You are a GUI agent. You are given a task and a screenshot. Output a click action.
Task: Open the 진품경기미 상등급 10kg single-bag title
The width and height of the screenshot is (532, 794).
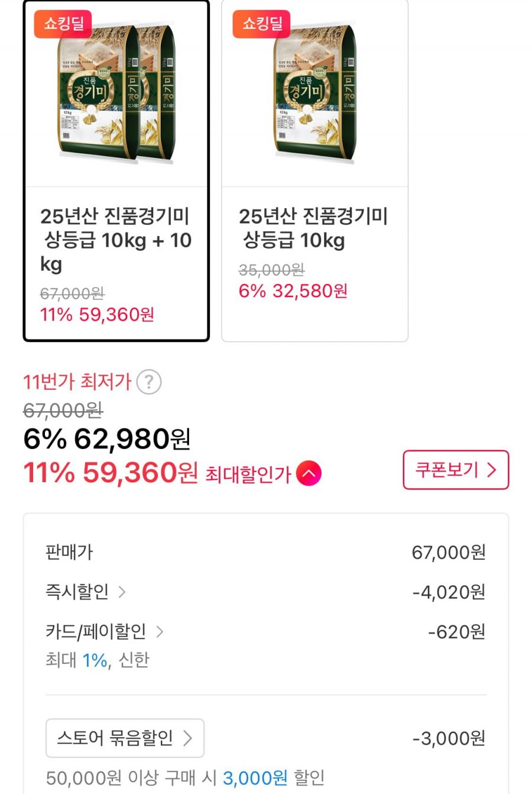(x=313, y=228)
